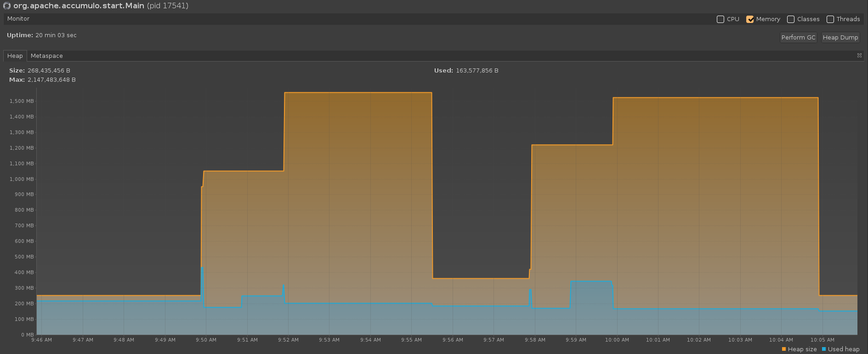Click the 10:00 AM time axis label

[617, 340]
